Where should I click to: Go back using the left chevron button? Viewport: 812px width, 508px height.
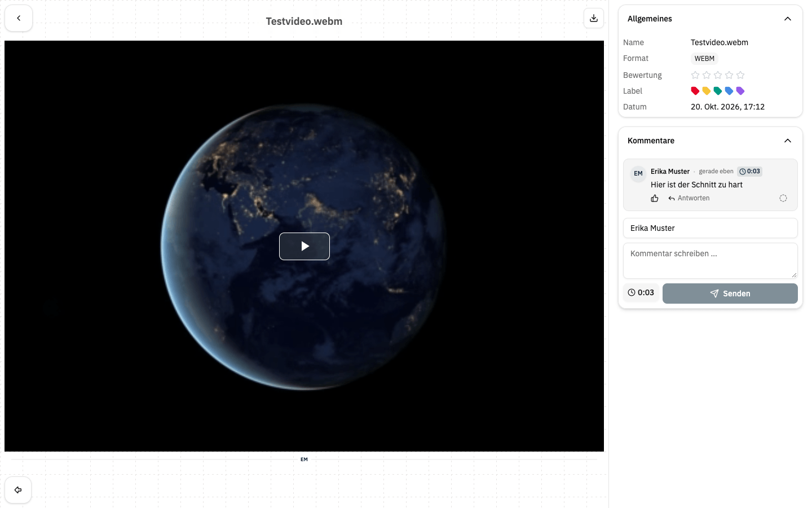pyautogui.click(x=19, y=18)
